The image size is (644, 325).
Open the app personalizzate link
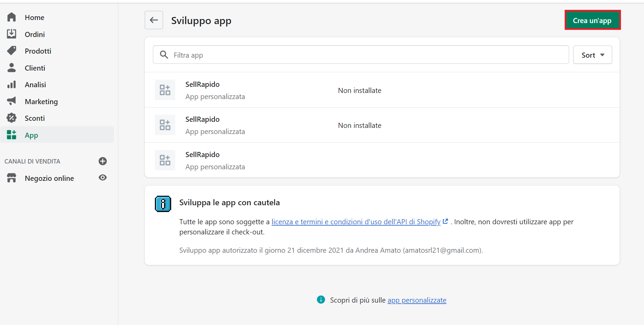pyautogui.click(x=417, y=300)
